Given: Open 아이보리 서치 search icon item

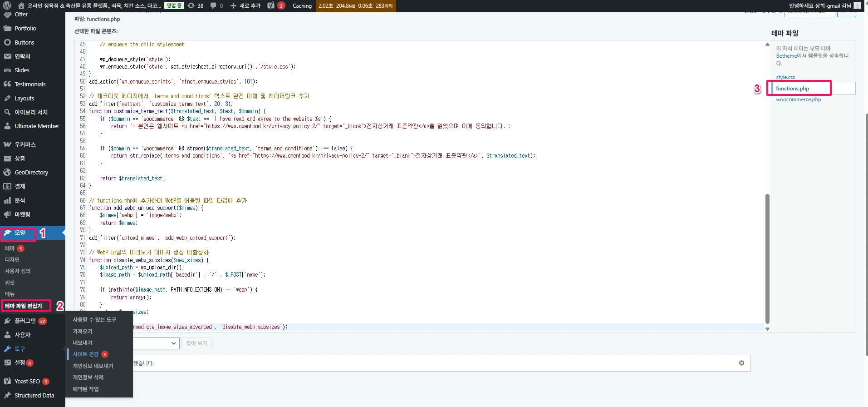Looking at the screenshot, I should (7, 112).
